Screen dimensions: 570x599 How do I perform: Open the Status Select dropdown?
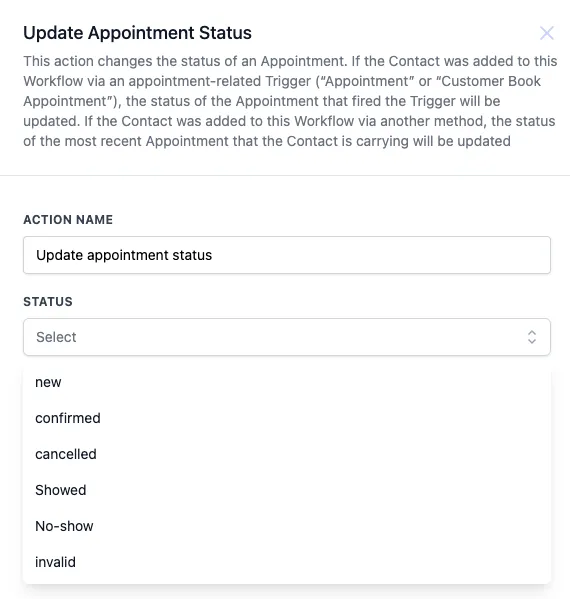[287, 337]
